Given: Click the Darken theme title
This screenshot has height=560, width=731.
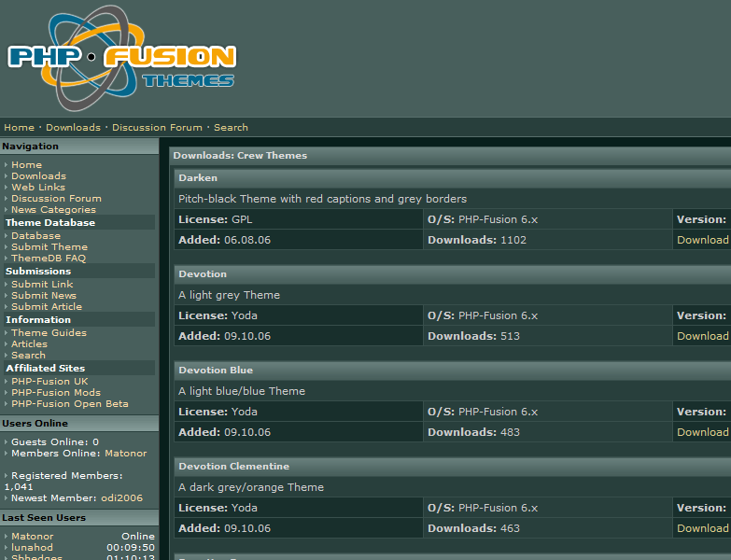Looking at the screenshot, I should tap(198, 178).
